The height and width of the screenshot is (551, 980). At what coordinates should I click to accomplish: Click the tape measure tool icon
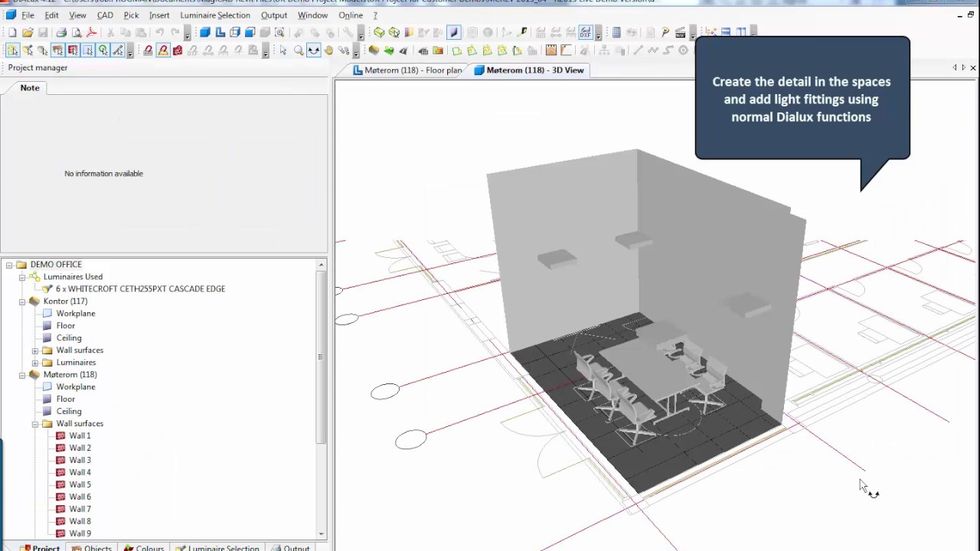point(524,32)
